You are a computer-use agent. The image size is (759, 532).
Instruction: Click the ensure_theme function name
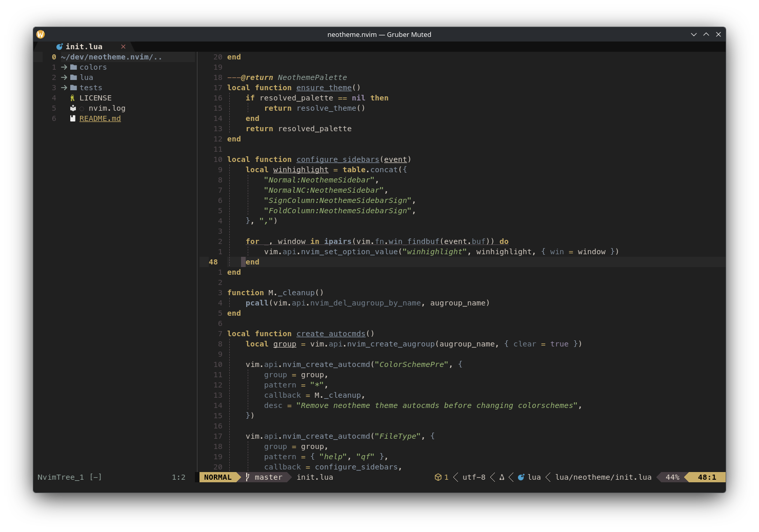[324, 88]
